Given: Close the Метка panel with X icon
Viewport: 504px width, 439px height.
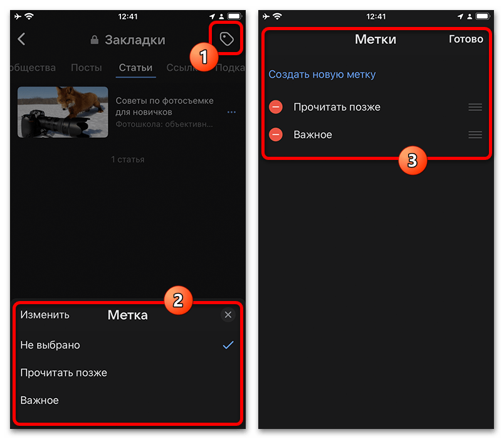Looking at the screenshot, I should [228, 315].
